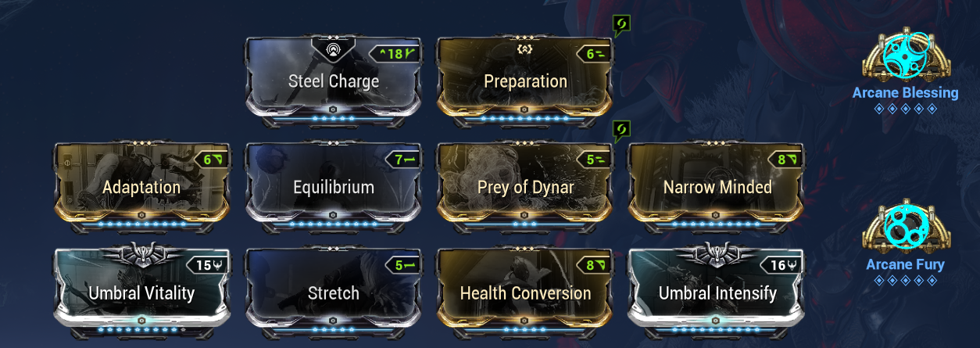Click the Arcane Fury icon
980x348 pixels.
(906, 228)
